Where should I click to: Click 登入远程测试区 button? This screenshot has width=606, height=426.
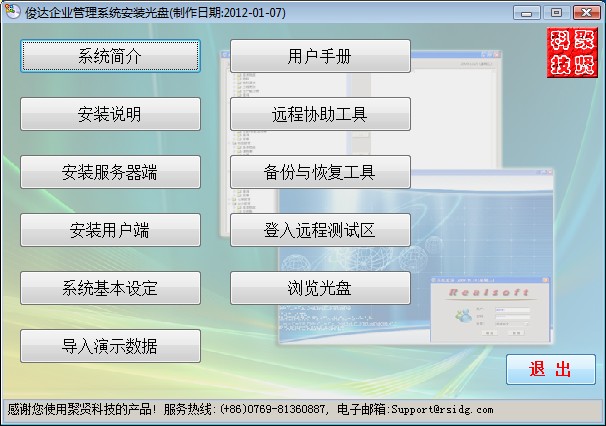(320, 230)
